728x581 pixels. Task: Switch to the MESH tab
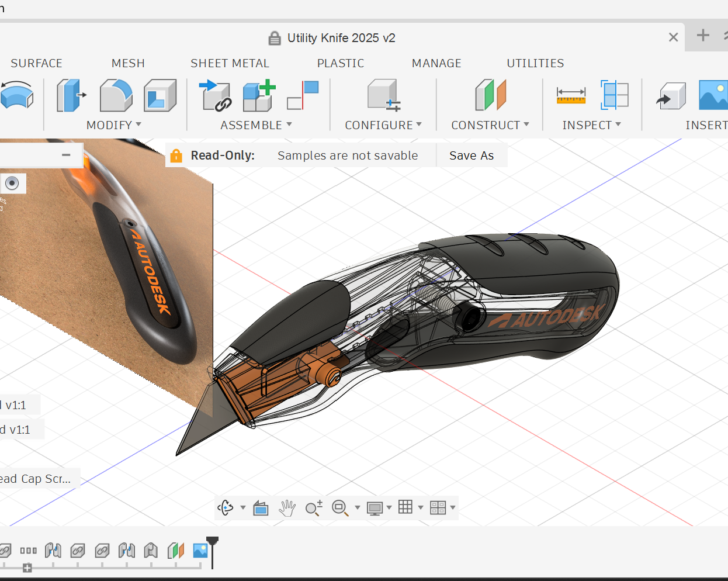[x=128, y=63]
